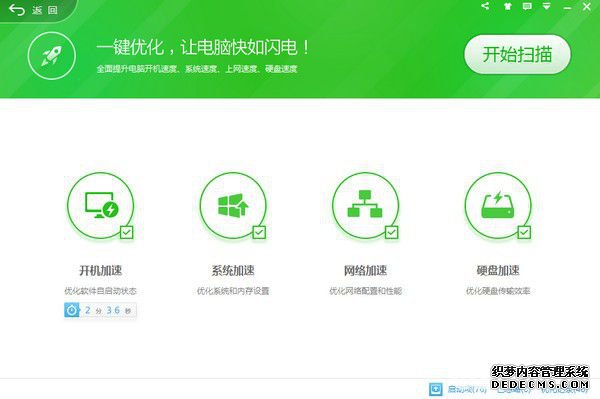Click the blue boot-time clock icon
Screen dimensions: 600x399
(x=72, y=310)
